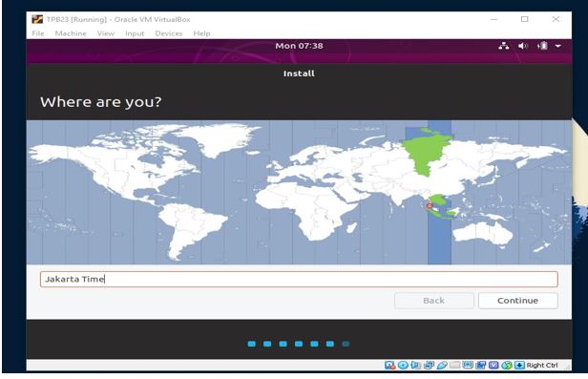Open the View menu
The height and width of the screenshot is (379, 588).
(105, 33)
